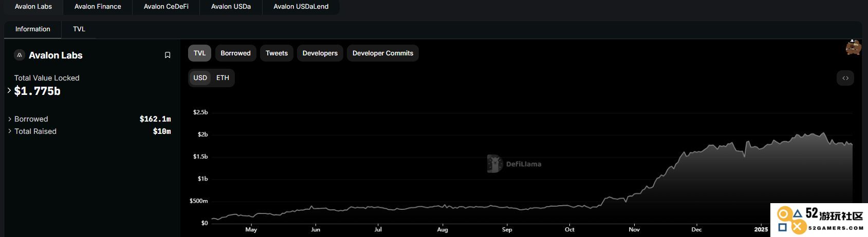This screenshot has height=237, width=868.
Task: Click the $10m total raised value
Action: pos(162,131)
